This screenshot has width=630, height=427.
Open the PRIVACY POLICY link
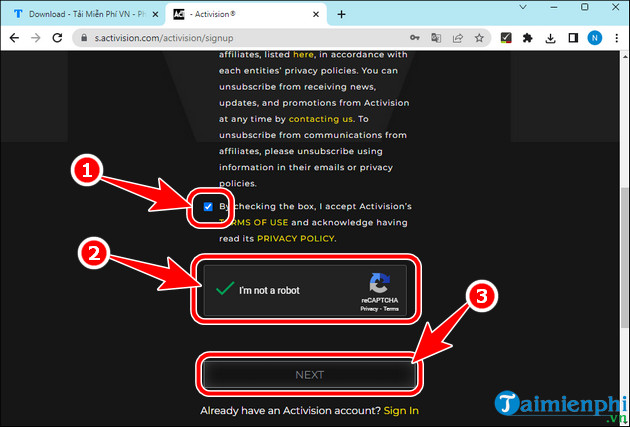295,239
